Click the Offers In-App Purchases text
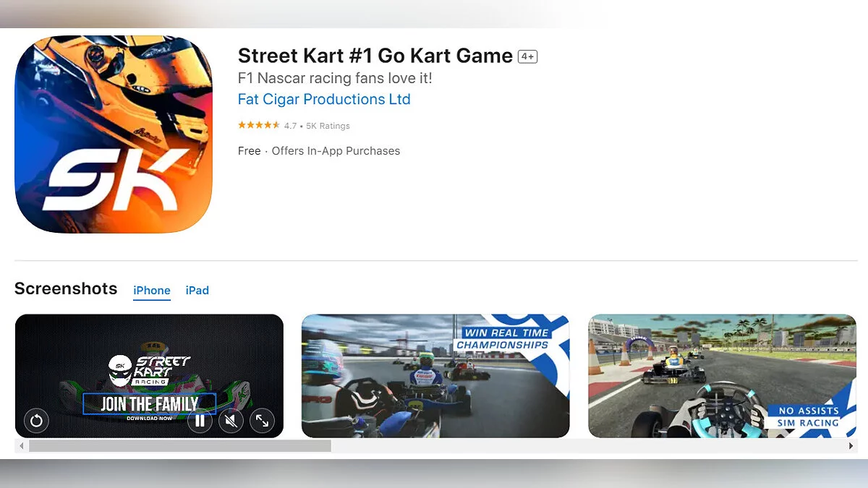The image size is (868, 488). pos(336,151)
